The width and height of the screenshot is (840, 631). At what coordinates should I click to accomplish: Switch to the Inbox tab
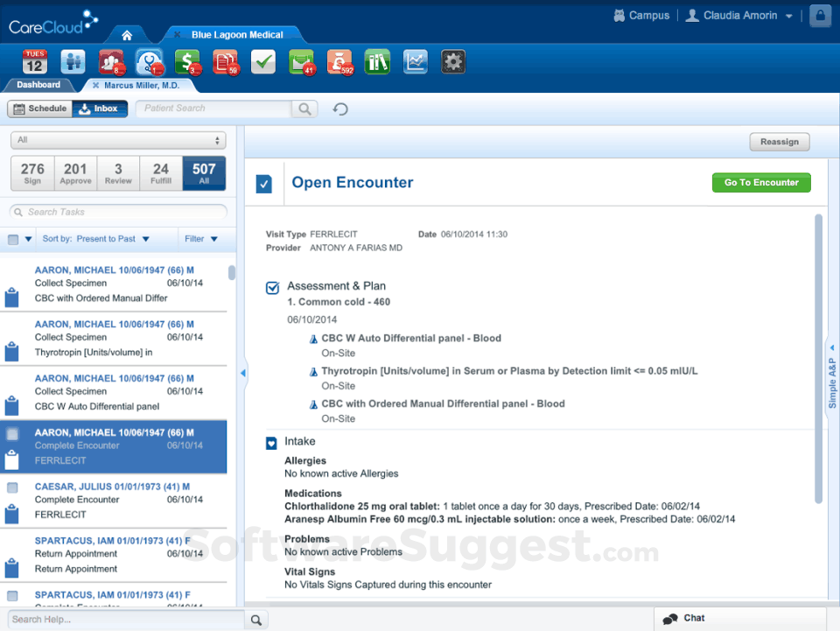tap(99, 109)
